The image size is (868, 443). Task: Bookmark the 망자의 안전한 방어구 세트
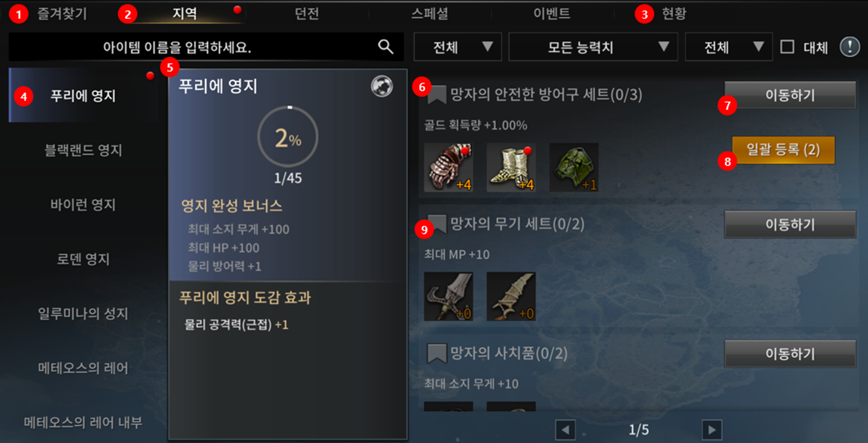437,95
